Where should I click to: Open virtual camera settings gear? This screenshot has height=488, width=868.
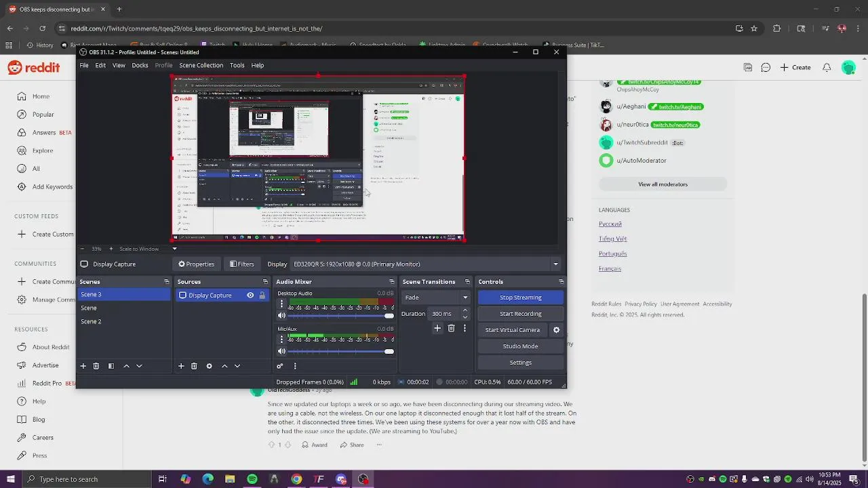click(x=556, y=330)
